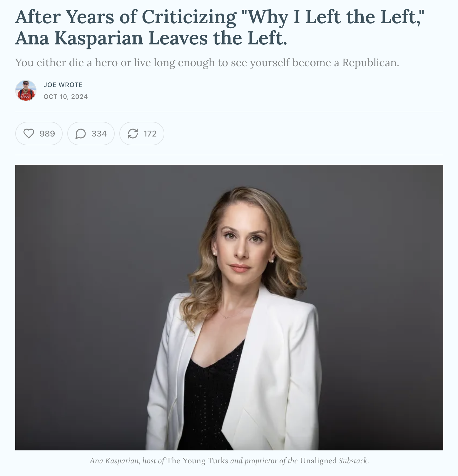Image resolution: width=458 pixels, height=476 pixels.
Task: Click the word "Unaligned" in the caption
Action: pos(318,461)
